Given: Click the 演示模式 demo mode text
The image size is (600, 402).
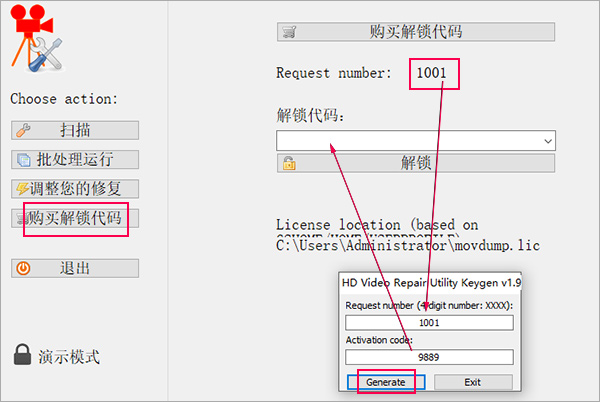Looking at the screenshot, I should (x=69, y=357).
